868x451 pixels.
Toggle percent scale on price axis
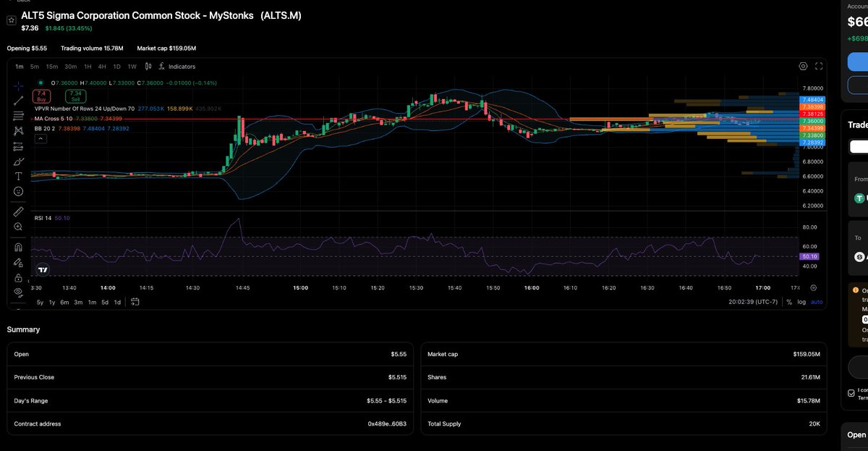point(789,302)
